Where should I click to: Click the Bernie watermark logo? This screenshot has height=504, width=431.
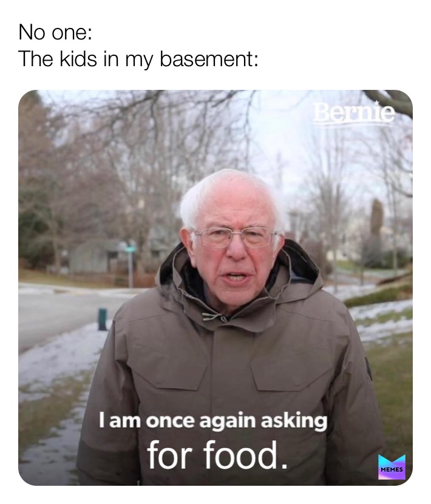(x=354, y=113)
